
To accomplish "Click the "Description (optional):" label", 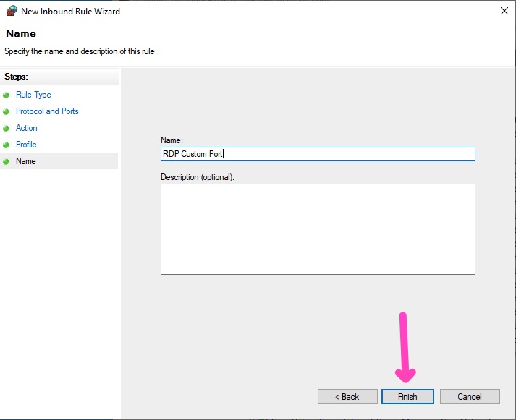I will [198, 176].
